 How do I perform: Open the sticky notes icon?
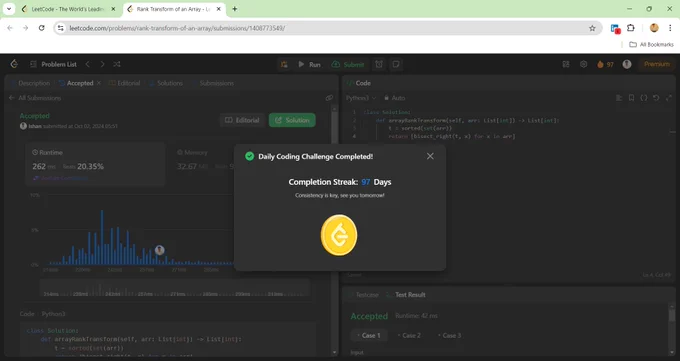point(396,64)
